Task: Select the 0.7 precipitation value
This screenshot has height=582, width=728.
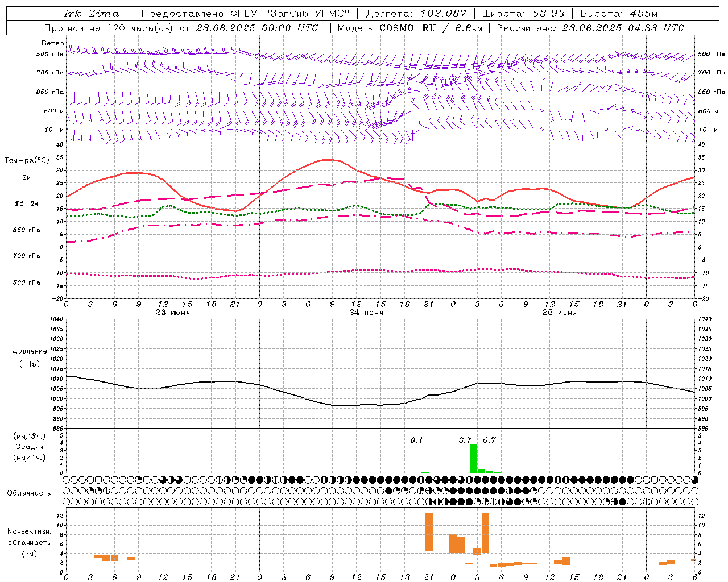Action: (489, 440)
